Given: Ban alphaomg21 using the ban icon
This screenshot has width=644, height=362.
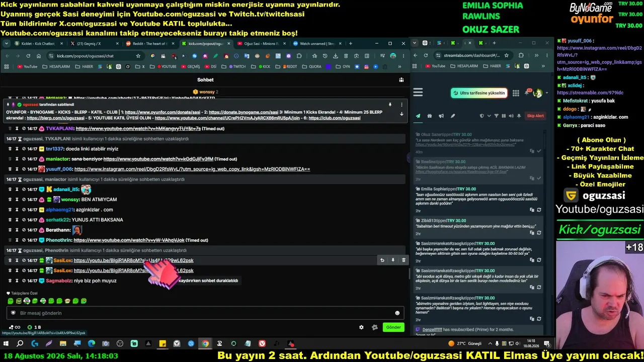Looking at the screenshot, I should (24, 210).
